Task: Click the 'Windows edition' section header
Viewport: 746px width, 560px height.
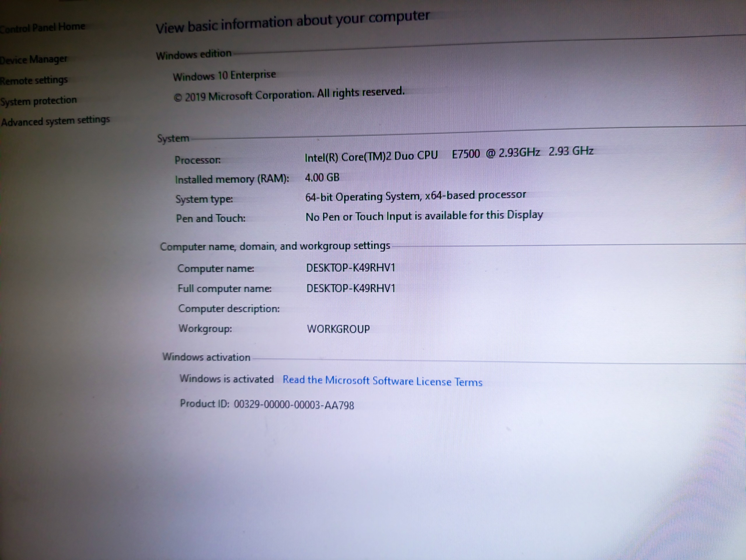Action: pos(193,54)
